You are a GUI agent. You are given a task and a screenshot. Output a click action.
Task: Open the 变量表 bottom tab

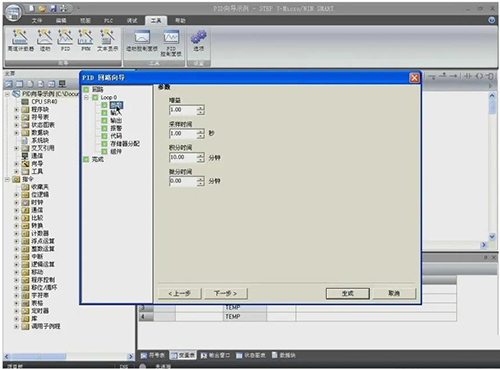click(x=183, y=355)
